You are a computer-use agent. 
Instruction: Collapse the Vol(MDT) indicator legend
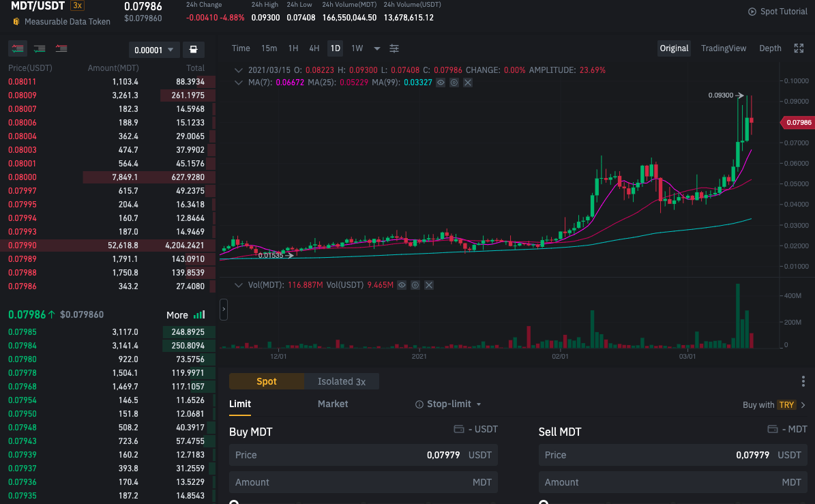click(238, 285)
